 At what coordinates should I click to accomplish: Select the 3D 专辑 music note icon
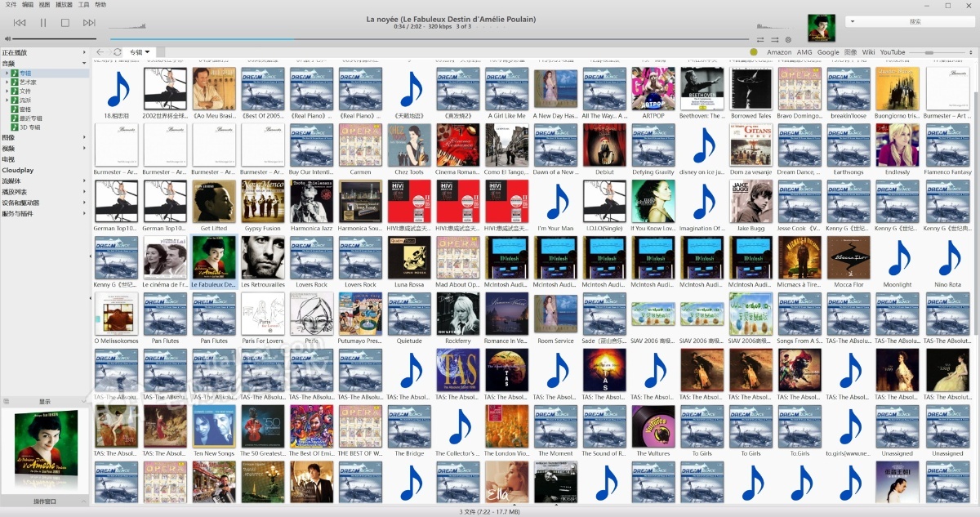pos(15,127)
